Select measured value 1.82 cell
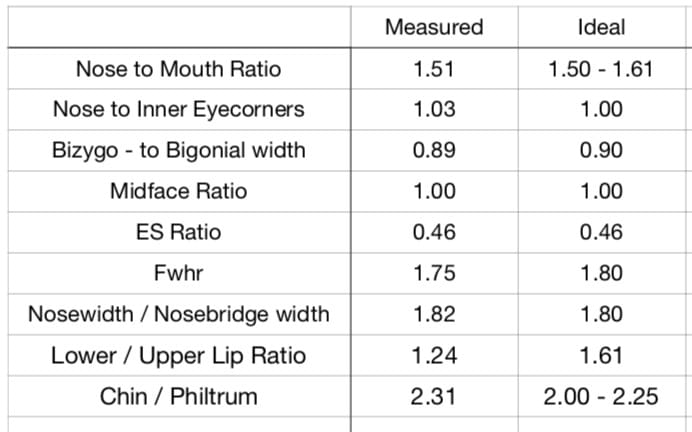 435,315
